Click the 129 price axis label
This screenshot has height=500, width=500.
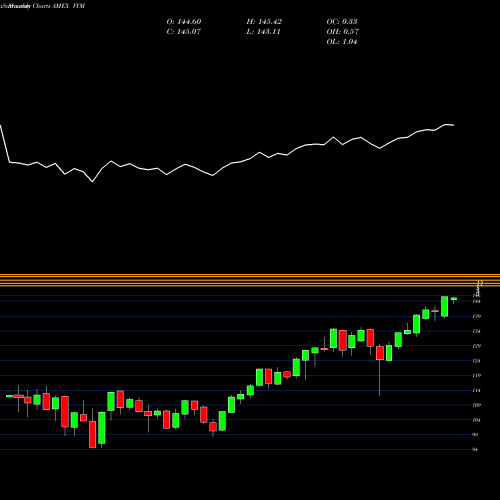click(477, 346)
